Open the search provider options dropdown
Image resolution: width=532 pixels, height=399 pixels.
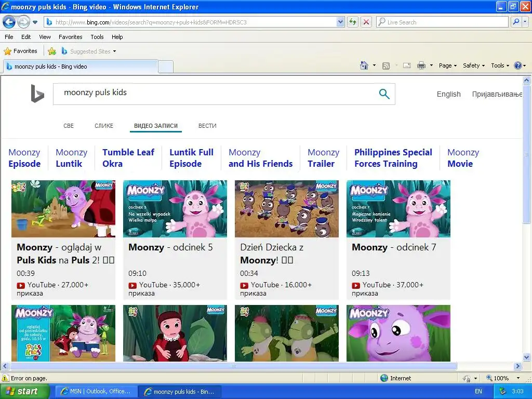(x=525, y=22)
